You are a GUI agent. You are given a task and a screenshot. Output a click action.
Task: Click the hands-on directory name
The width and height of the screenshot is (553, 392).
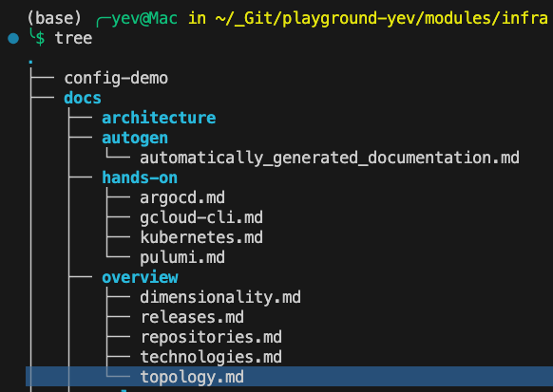pyautogui.click(x=140, y=177)
